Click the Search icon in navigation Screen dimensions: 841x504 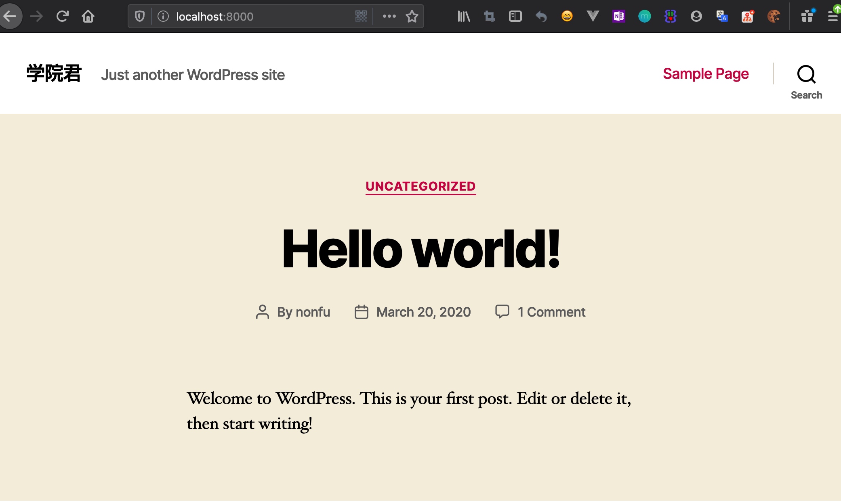click(x=806, y=74)
